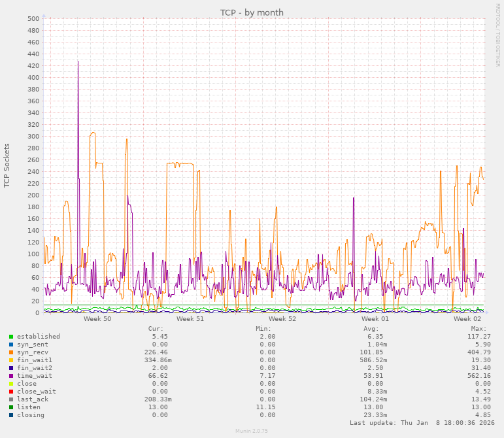This screenshot has height=438, width=504.
Task: Click the close_wait red legend swatch
Action: coord(11,392)
